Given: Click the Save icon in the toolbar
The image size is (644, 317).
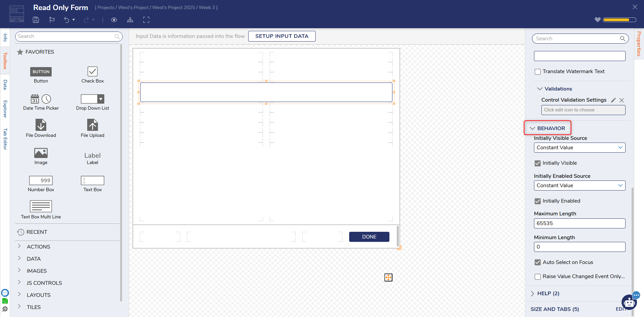Looking at the screenshot, I should point(36,20).
